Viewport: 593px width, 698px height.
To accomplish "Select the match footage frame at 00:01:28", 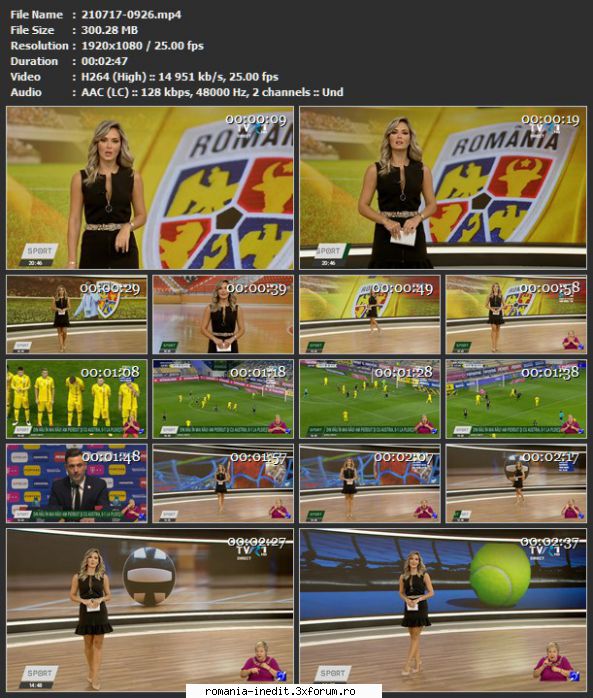I will pyautogui.click(x=370, y=399).
